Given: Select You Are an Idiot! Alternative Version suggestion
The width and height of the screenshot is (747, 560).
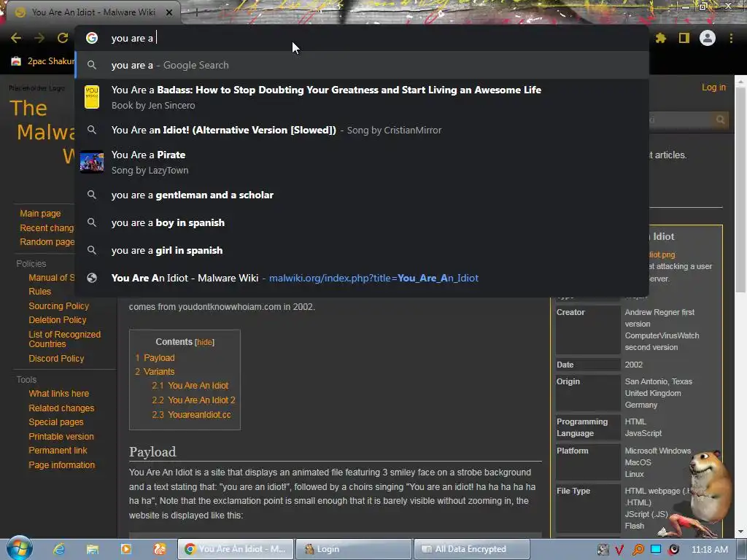Looking at the screenshot, I should tap(362, 130).
